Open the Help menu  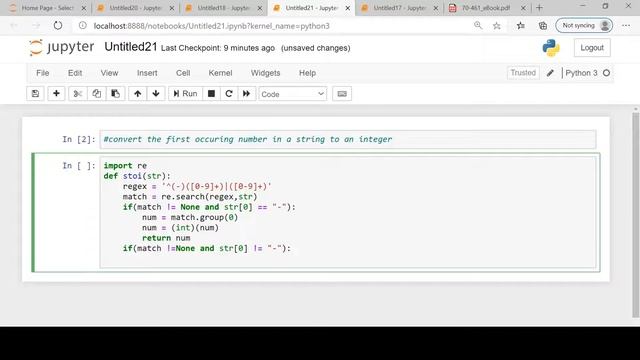coord(307,73)
